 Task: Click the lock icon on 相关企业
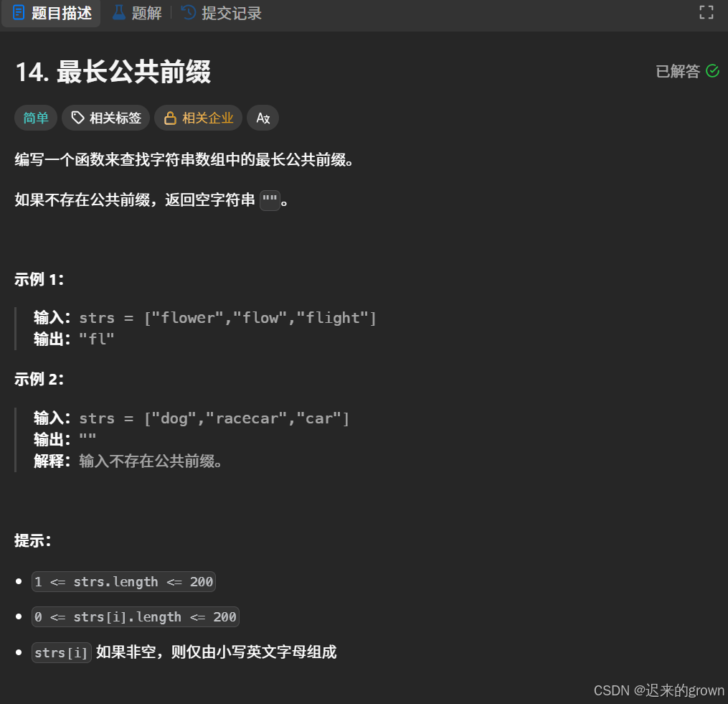(171, 117)
